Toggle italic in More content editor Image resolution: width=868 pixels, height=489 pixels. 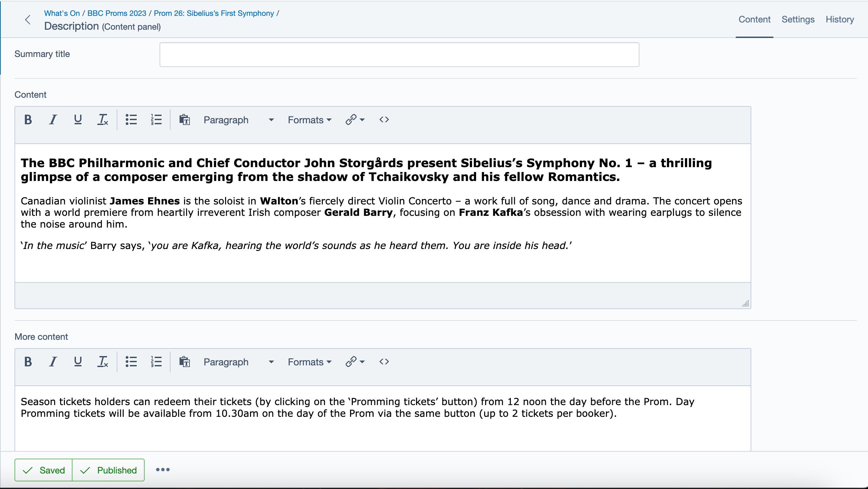tap(53, 362)
